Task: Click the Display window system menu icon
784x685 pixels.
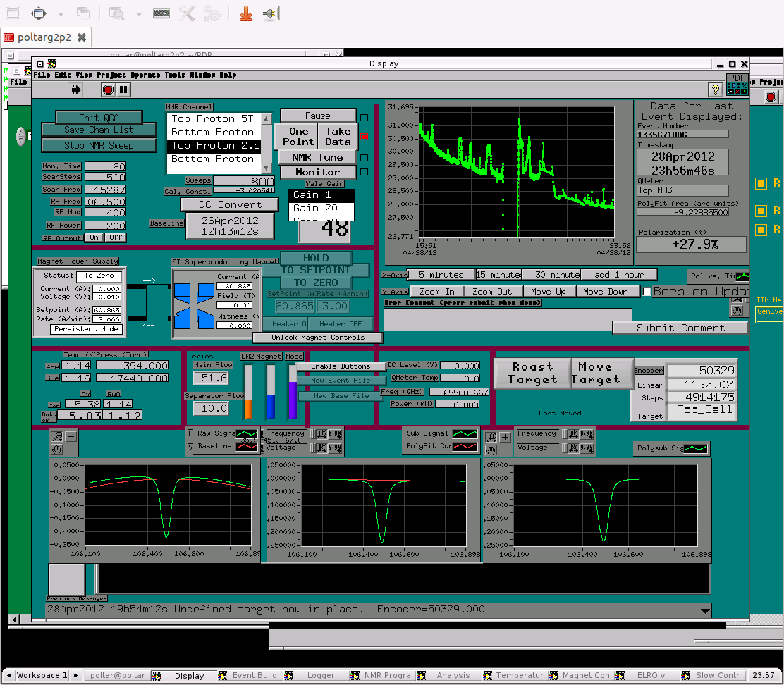Action: pos(40,63)
